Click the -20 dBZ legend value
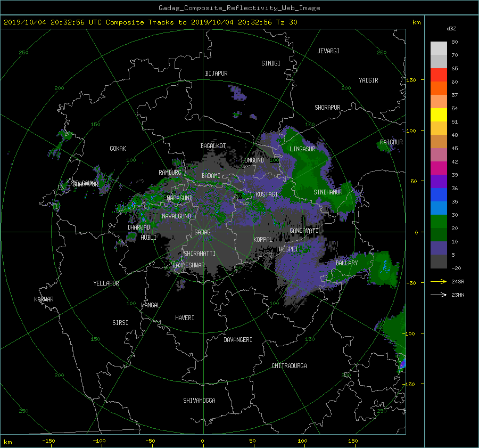 (456, 268)
